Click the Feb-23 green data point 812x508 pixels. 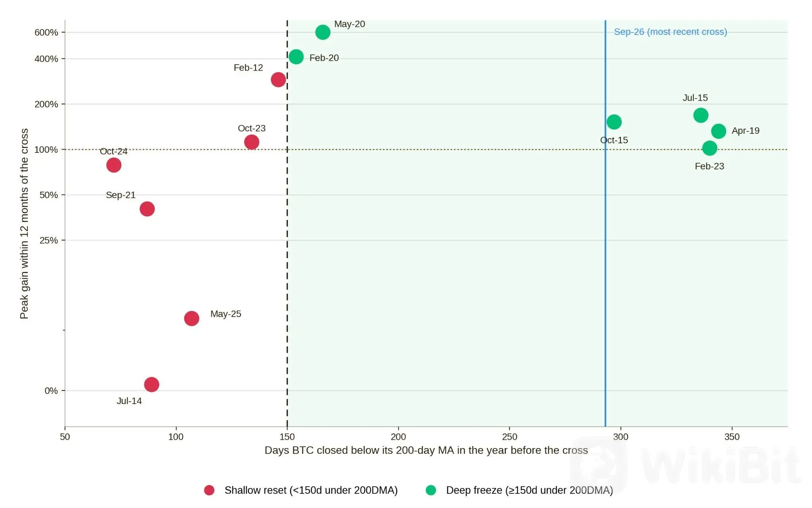pos(710,148)
